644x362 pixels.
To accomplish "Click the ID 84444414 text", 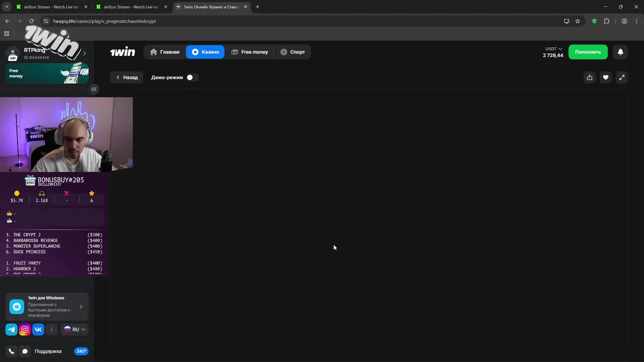I will click(36, 58).
